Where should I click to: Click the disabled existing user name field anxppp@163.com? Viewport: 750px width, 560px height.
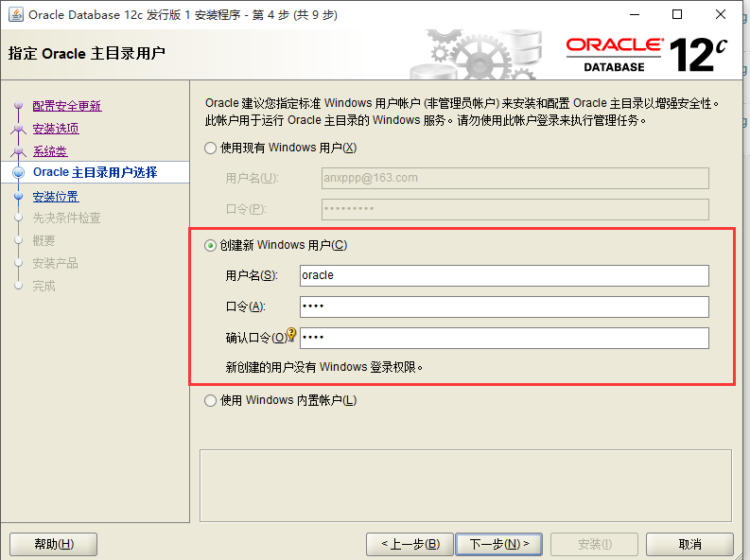coord(515,179)
